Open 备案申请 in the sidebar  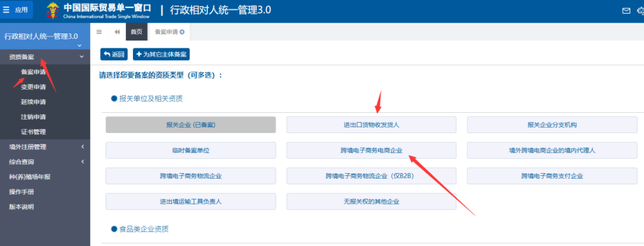pyautogui.click(x=33, y=72)
